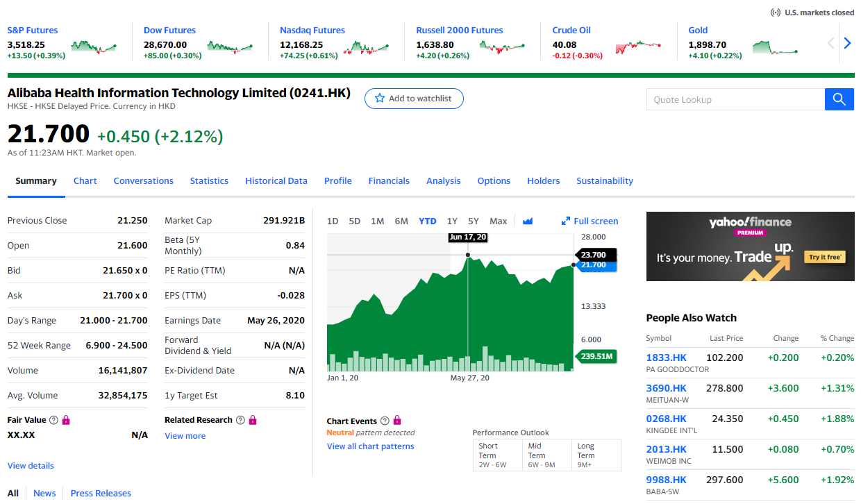Open the 9988.HK symbol link
Viewport: 861px width, 504px height.
pyautogui.click(x=666, y=480)
